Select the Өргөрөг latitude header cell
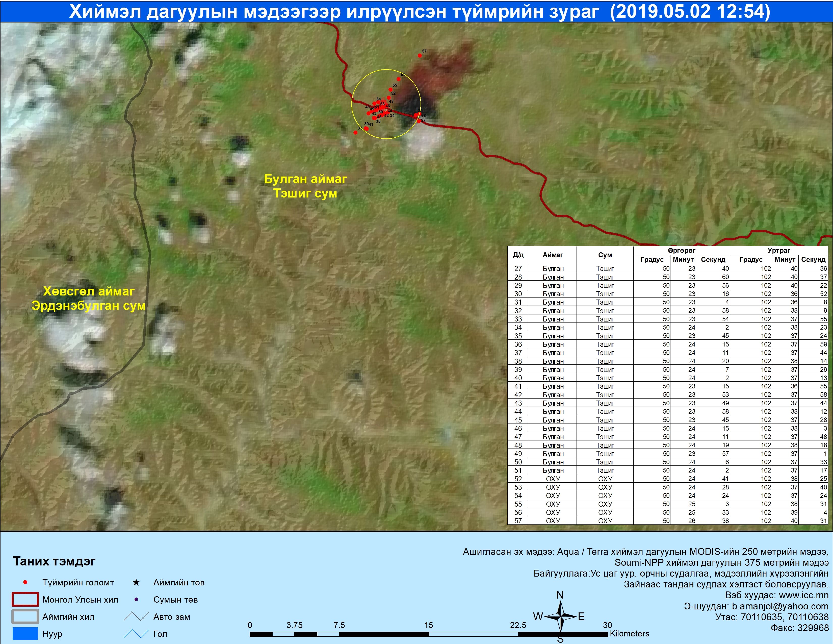 coord(681,250)
